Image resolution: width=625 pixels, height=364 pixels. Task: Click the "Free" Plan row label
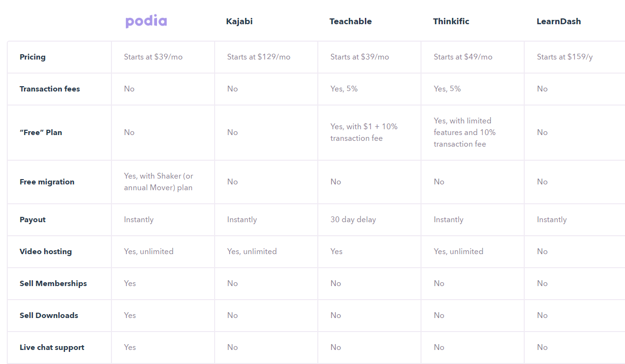41,133
